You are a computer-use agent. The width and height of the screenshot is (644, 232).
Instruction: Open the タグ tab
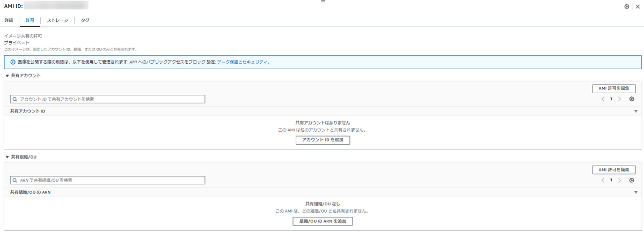coord(85,20)
